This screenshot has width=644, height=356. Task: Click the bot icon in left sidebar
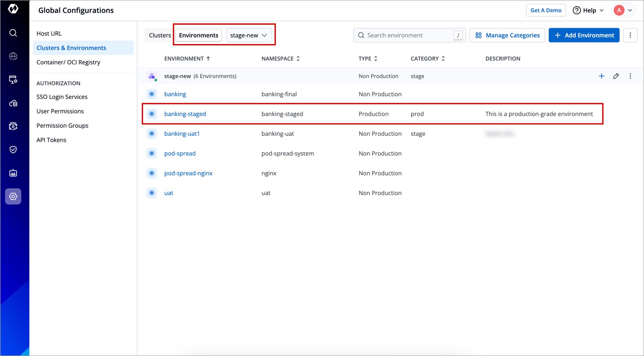[13, 173]
